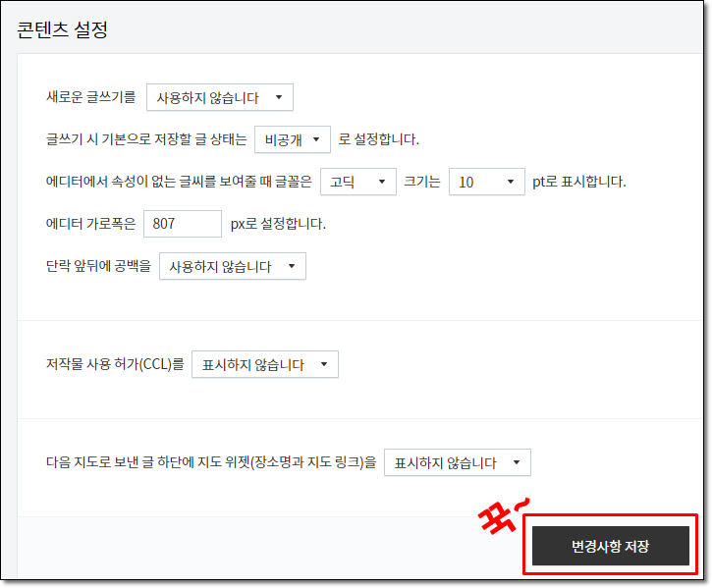Open the 단락 앞뒤에 공백을 dropdown
Screen dimensions: 712x588
tap(233, 266)
